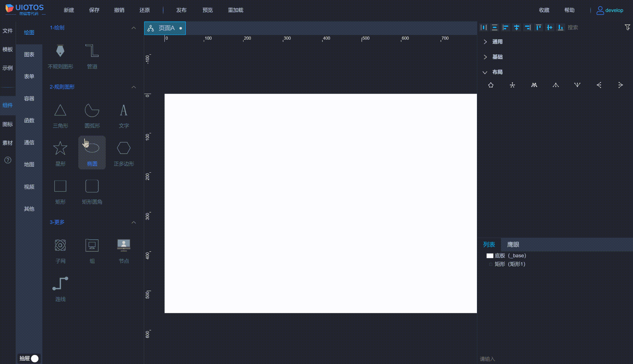Click the left-align icon in properties panel
The height and width of the screenshot is (364, 633).
pos(506,27)
